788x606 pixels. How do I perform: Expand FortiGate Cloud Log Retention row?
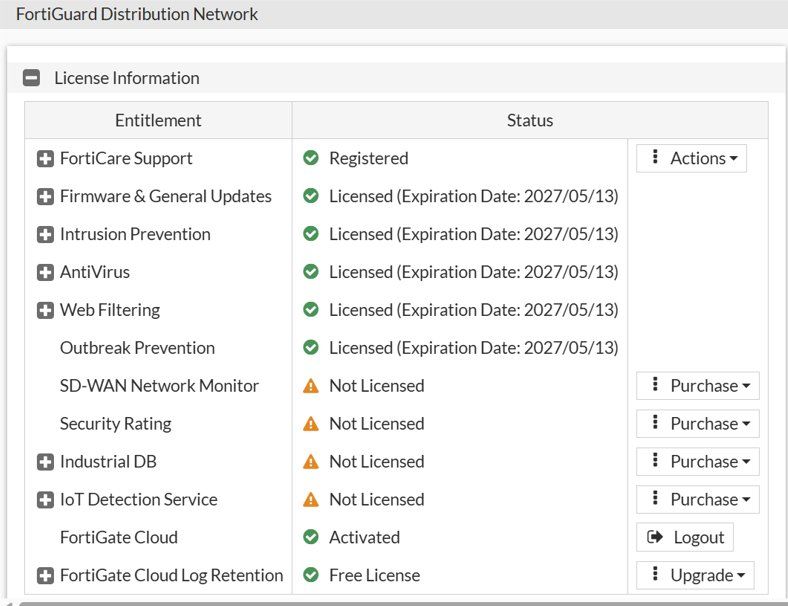[x=45, y=575]
